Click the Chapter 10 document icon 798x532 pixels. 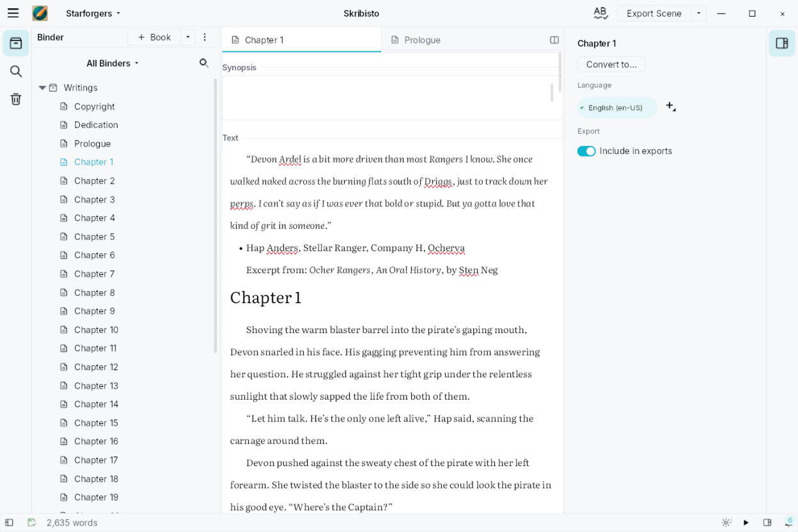click(63, 329)
